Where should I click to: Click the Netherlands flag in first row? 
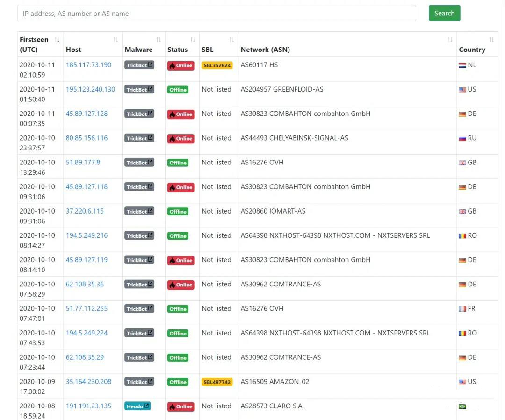click(462, 65)
